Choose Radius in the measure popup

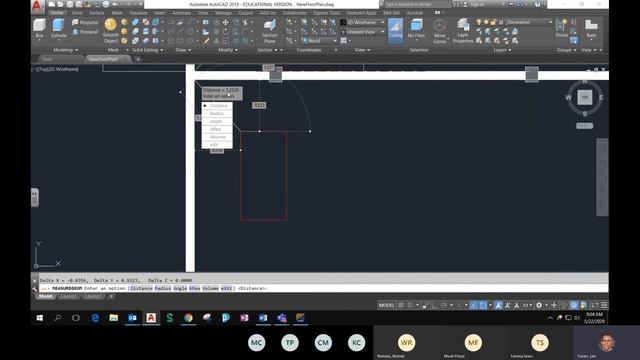point(217,113)
